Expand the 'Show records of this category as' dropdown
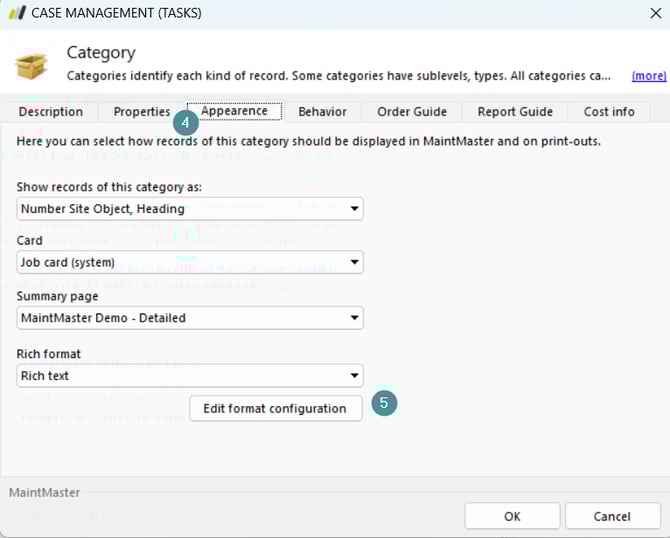 (x=190, y=209)
